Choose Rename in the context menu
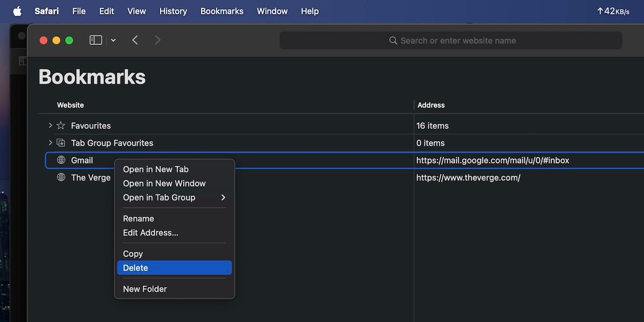644x322 pixels. click(138, 218)
